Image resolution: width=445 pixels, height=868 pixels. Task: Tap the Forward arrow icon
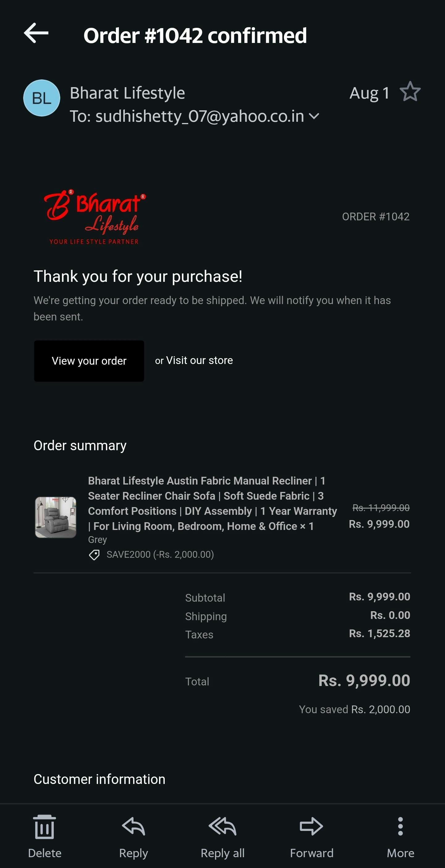(311, 826)
